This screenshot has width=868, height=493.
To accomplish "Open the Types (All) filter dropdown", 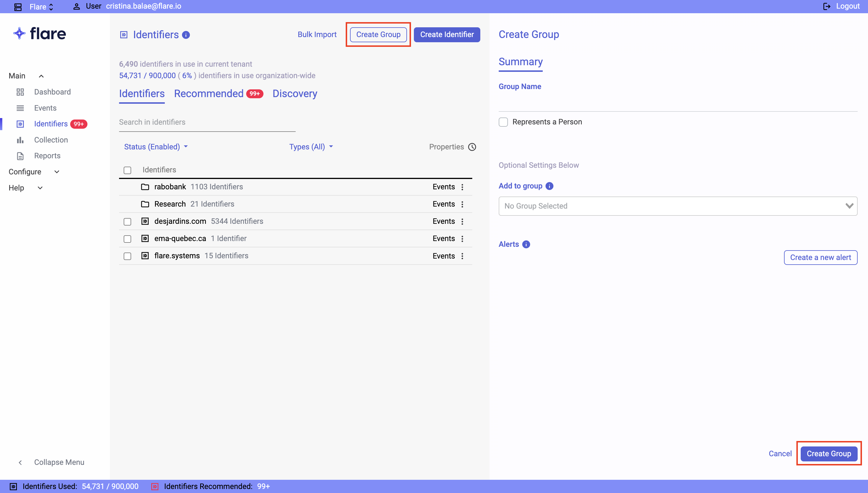I will [311, 147].
